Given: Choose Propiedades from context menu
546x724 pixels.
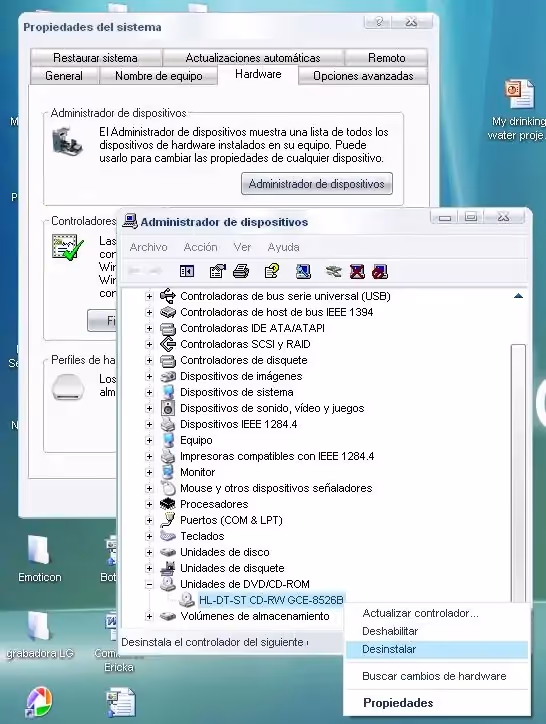Looking at the screenshot, I should (437, 703).
